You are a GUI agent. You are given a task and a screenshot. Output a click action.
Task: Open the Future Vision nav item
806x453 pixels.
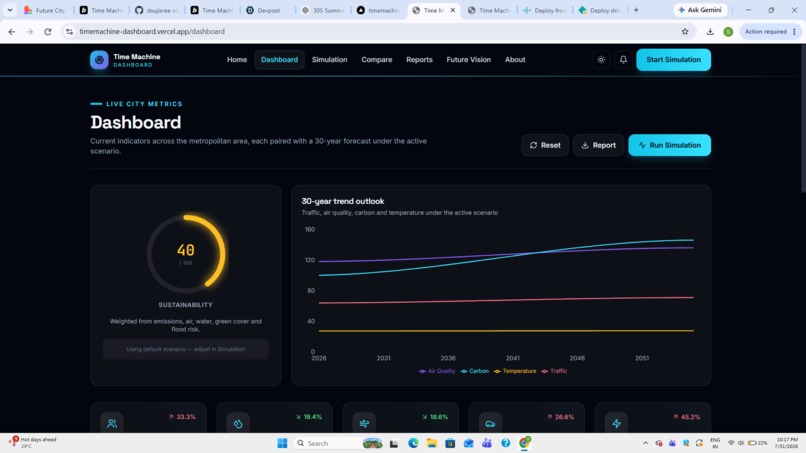(468, 60)
